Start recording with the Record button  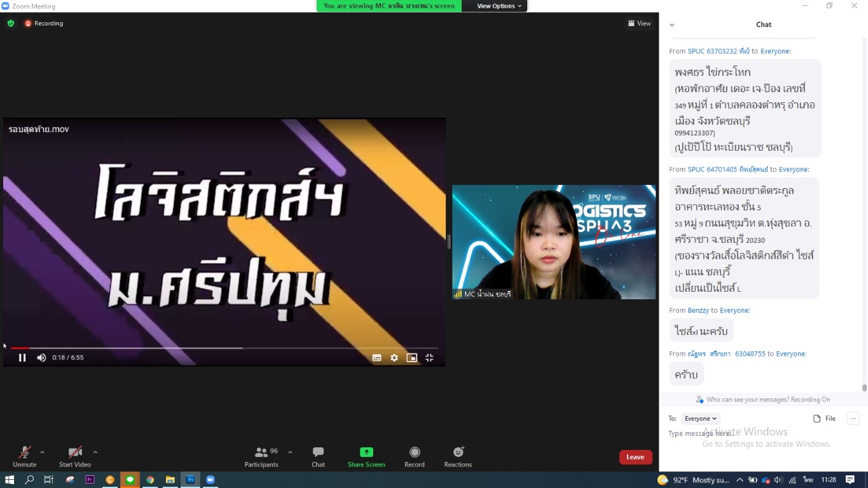click(415, 456)
